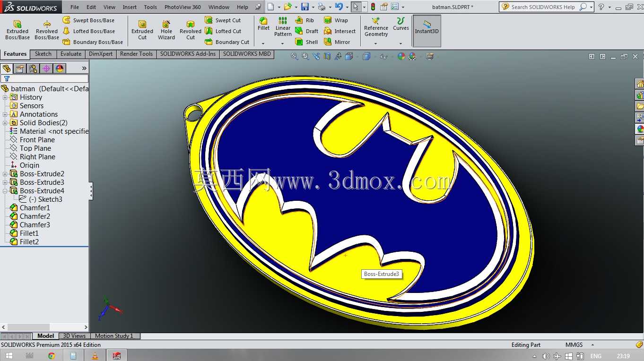644x361 pixels.
Task: Switch to the Evaluate tab
Action: click(71, 54)
